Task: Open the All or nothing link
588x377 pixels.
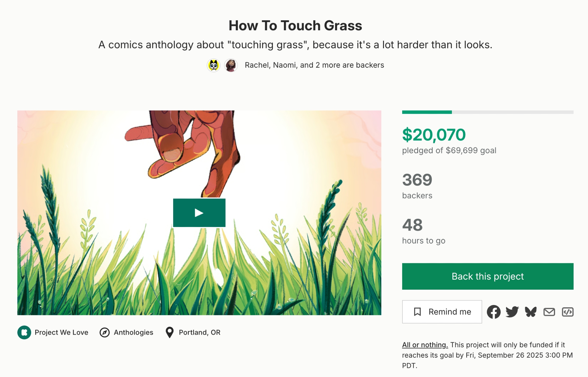Action: [x=425, y=345]
